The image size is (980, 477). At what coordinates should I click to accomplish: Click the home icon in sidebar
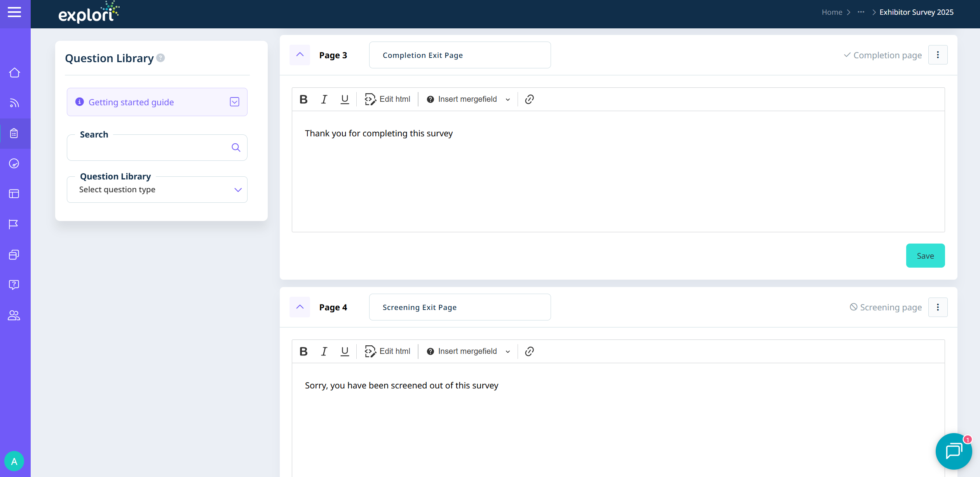[x=14, y=73]
